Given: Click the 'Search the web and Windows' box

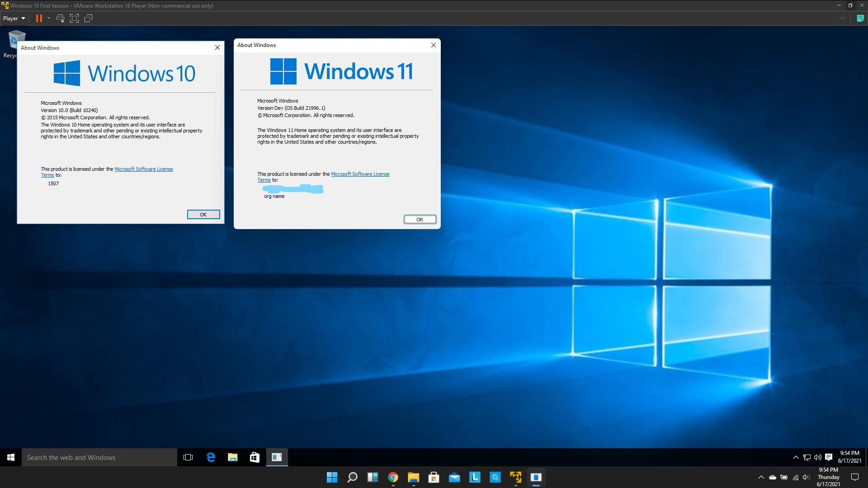Looking at the screenshot, I should 99,457.
